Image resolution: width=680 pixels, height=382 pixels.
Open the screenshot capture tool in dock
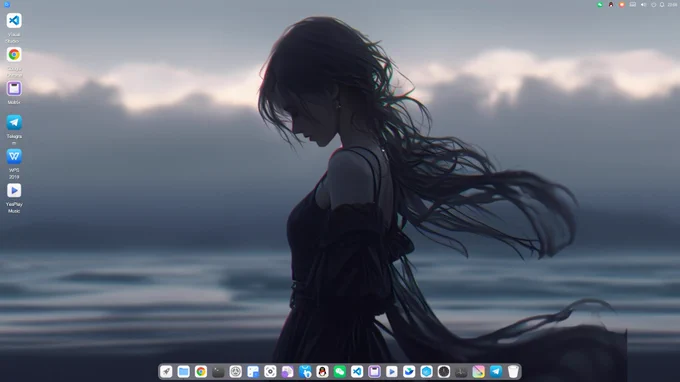coord(270,372)
